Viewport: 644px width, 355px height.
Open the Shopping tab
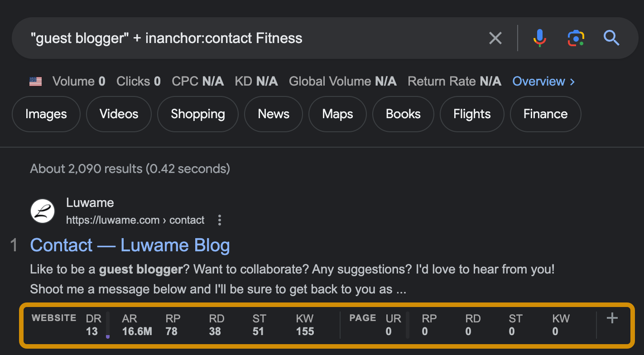pyautogui.click(x=197, y=114)
